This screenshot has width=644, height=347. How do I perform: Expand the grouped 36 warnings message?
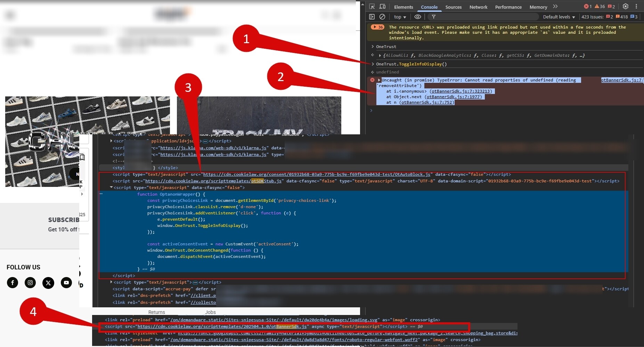[377, 27]
